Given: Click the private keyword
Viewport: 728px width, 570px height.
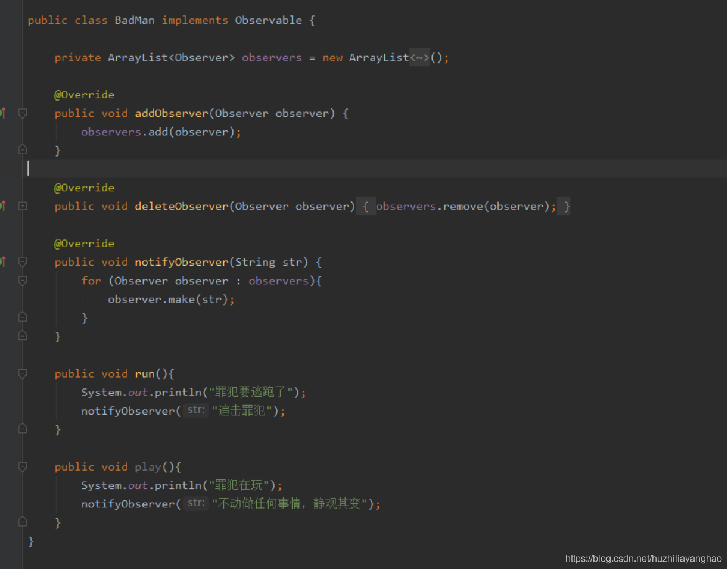Looking at the screenshot, I should (77, 58).
